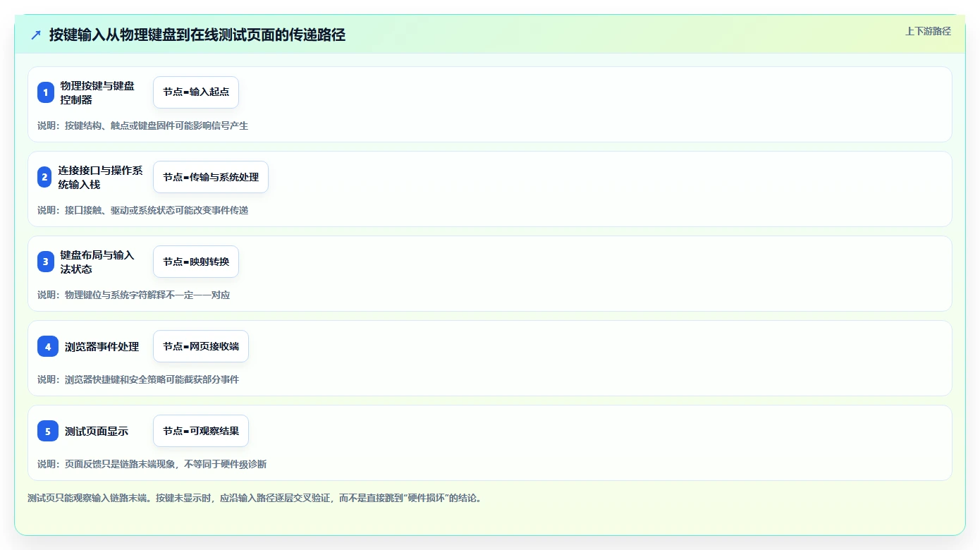Select the 节点=可观察结果 tag
The width and height of the screenshot is (980, 550).
[201, 431]
